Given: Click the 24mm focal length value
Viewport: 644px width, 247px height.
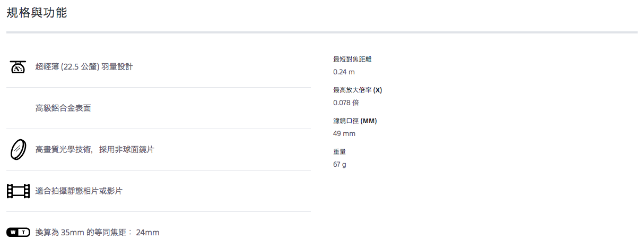Looking at the screenshot, I should [x=147, y=232].
